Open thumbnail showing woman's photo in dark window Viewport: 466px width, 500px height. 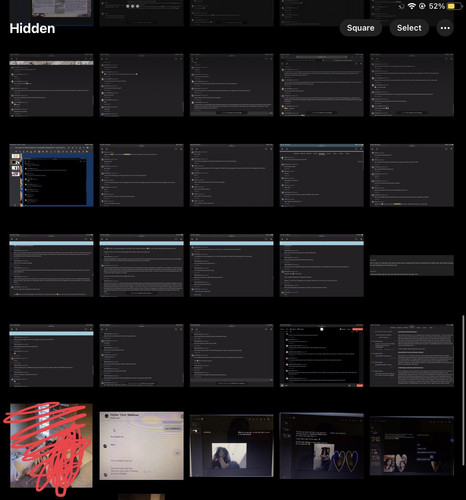coord(231,446)
